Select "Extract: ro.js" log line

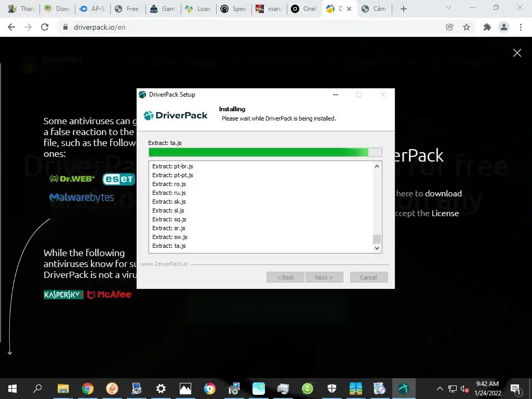click(169, 184)
